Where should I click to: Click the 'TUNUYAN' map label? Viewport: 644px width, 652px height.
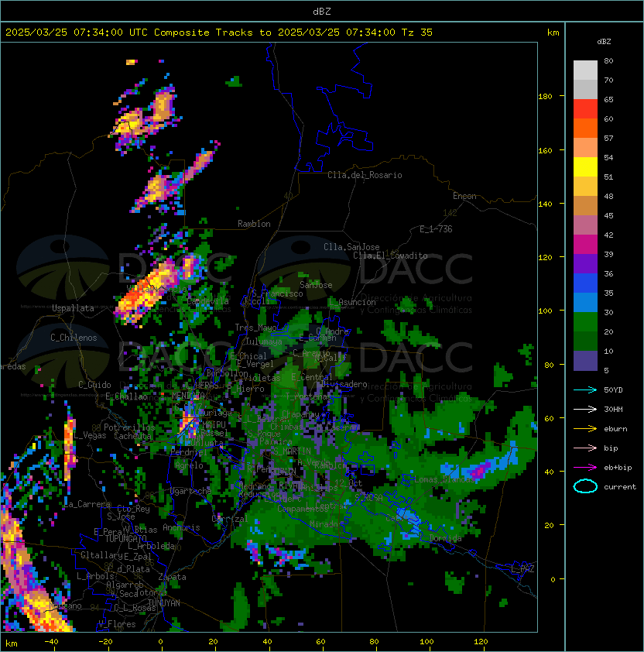[x=164, y=603]
